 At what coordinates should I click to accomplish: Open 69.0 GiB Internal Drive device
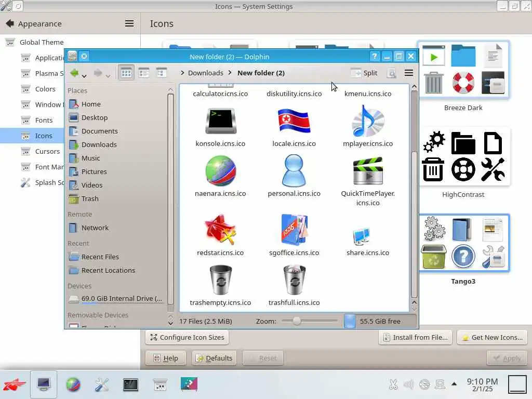[117, 299]
